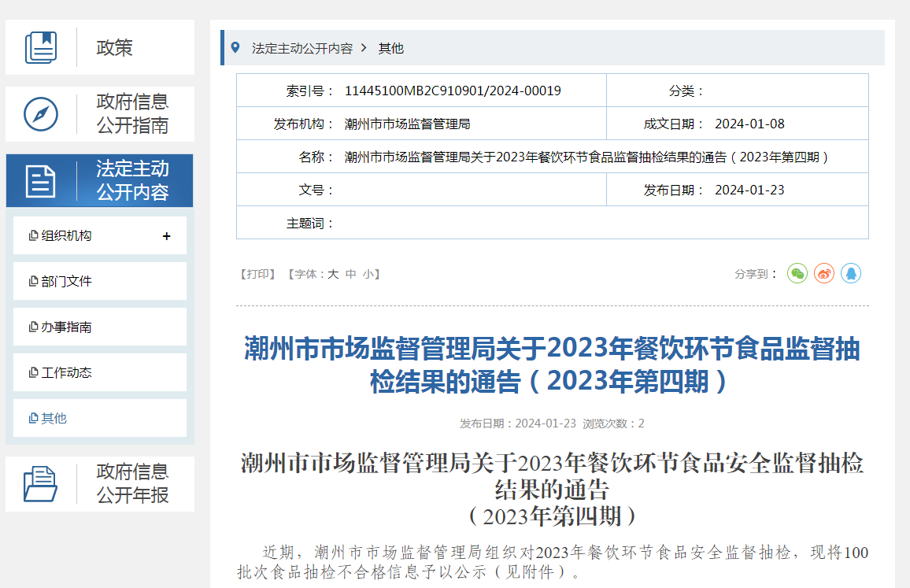Click the policy document icon
910x588 pixels.
(41, 47)
